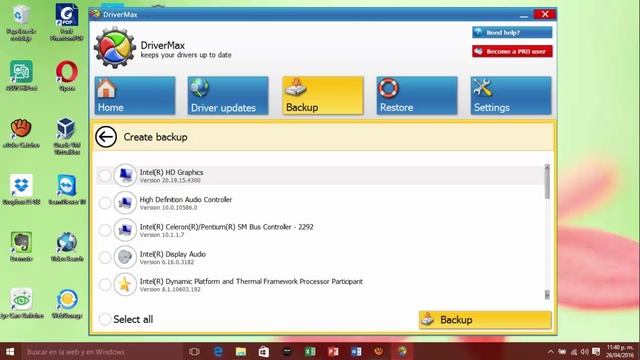Click the star icon for Thermal Framework driver
Viewport: 640px width, 360px height.
(x=125, y=284)
